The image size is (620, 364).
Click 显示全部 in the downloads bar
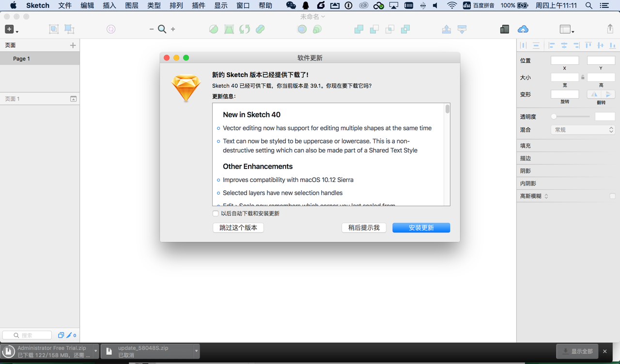[x=577, y=351]
